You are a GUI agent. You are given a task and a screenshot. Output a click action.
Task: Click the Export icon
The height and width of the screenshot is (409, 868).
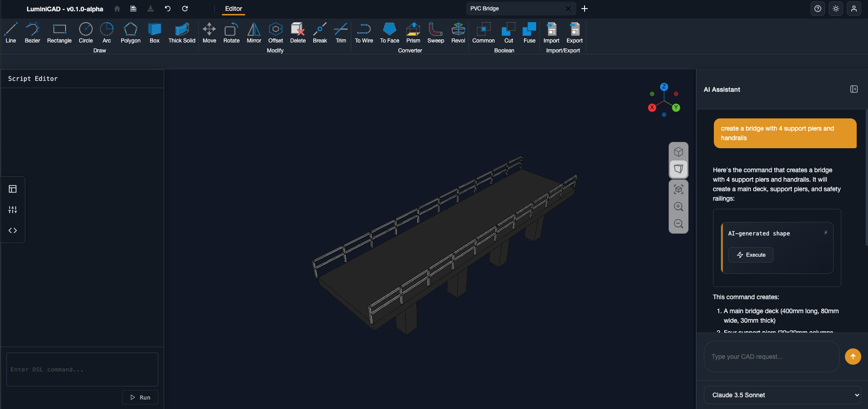574,33
